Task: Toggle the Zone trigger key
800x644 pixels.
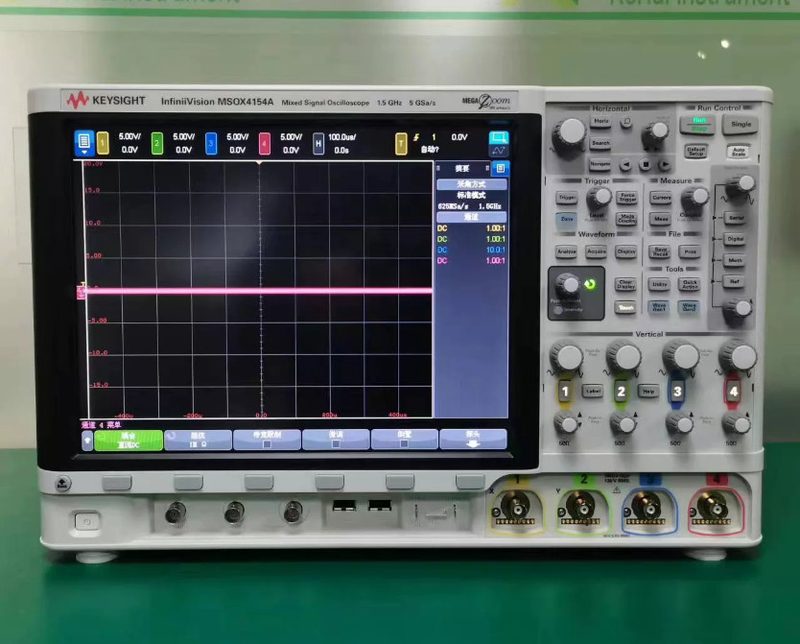Action: (567, 219)
